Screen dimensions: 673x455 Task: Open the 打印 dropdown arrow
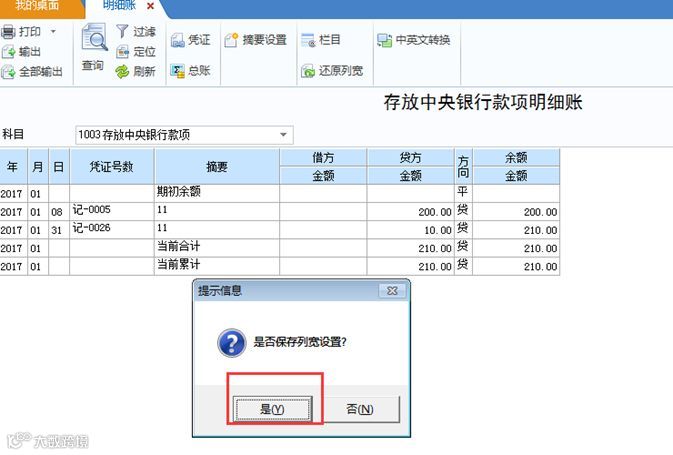pos(53,31)
